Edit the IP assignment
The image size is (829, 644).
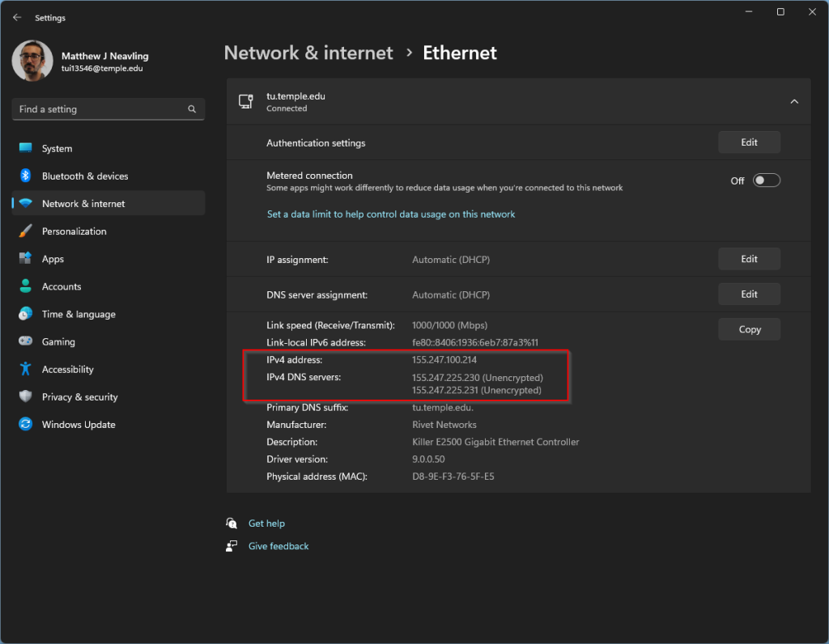point(749,259)
